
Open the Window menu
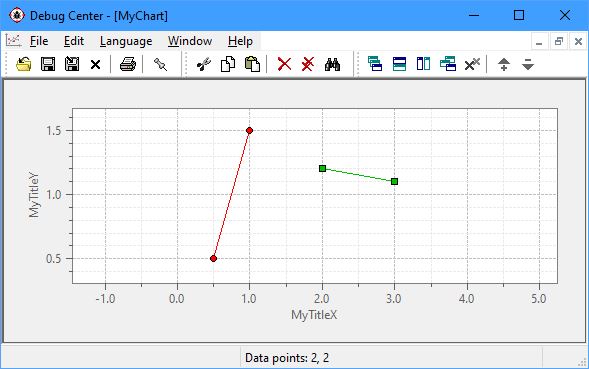point(190,41)
